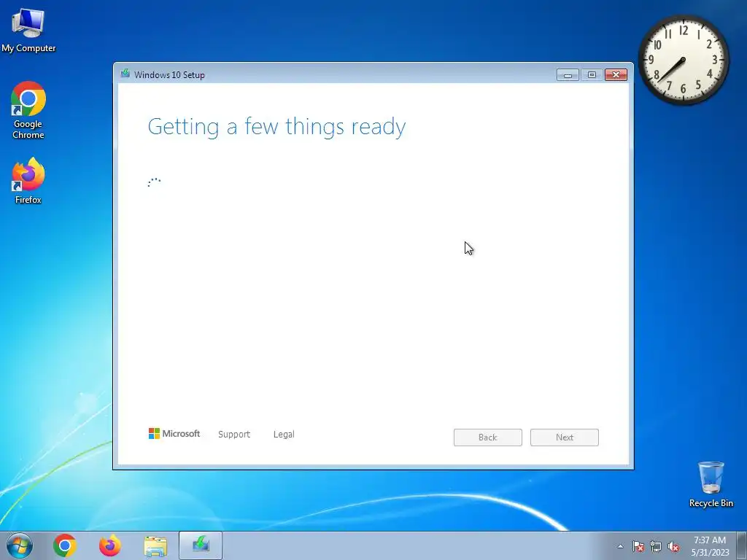Open the My Computer desktop icon

pyautogui.click(x=28, y=29)
